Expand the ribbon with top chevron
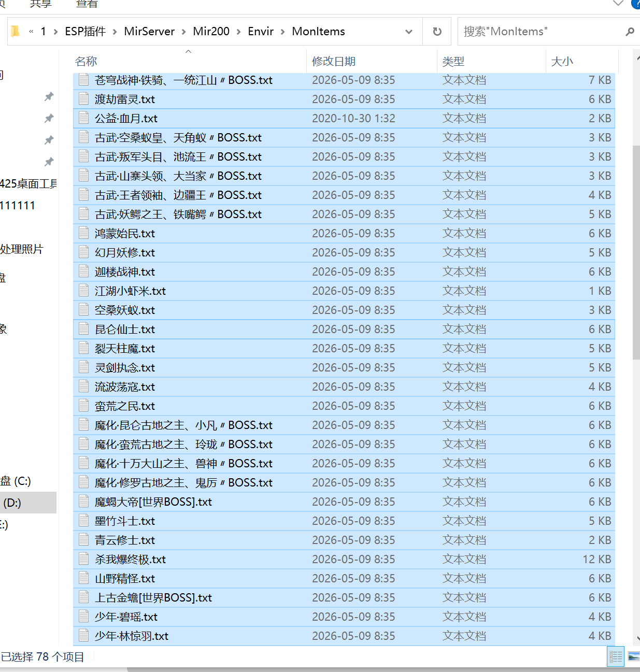Image resolution: width=640 pixels, height=672 pixels. click(618, 3)
